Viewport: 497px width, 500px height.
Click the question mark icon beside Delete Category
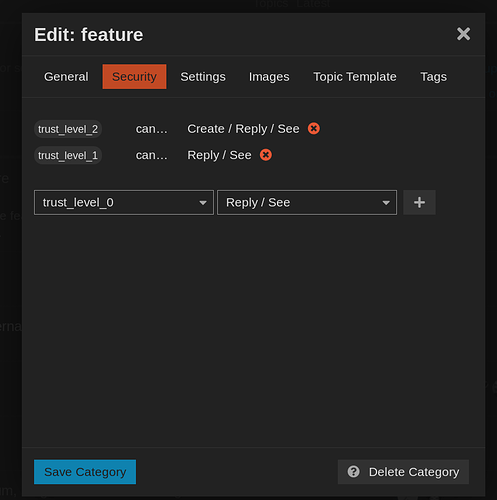353,472
